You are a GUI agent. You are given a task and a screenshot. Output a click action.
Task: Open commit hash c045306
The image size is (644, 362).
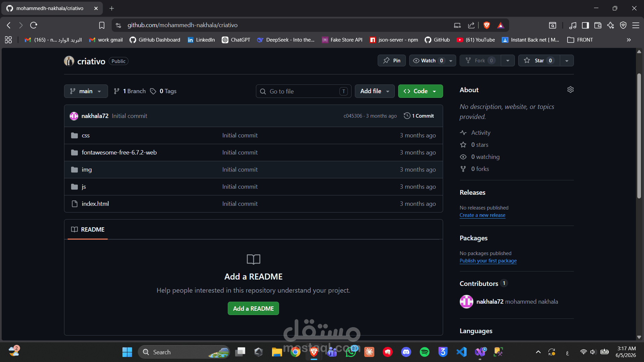tap(353, 116)
